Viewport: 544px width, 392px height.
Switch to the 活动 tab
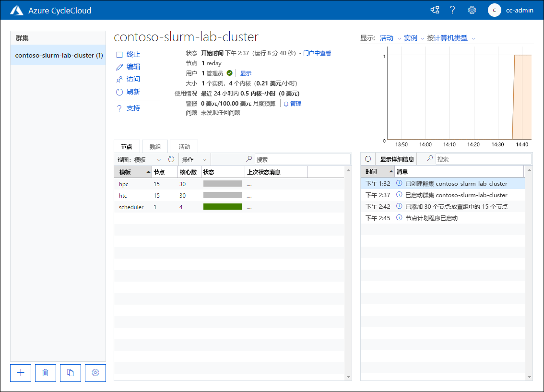click(x=184, y=147)
